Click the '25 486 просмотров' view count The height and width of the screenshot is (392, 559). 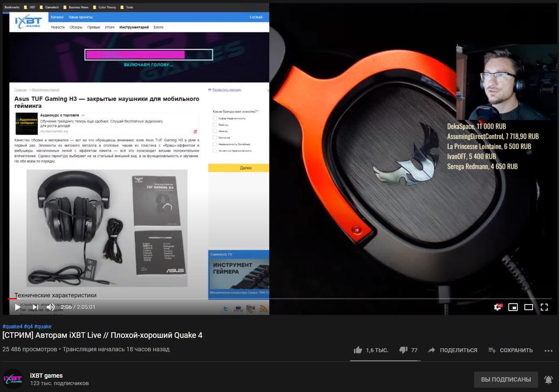[x=29, y=349]
